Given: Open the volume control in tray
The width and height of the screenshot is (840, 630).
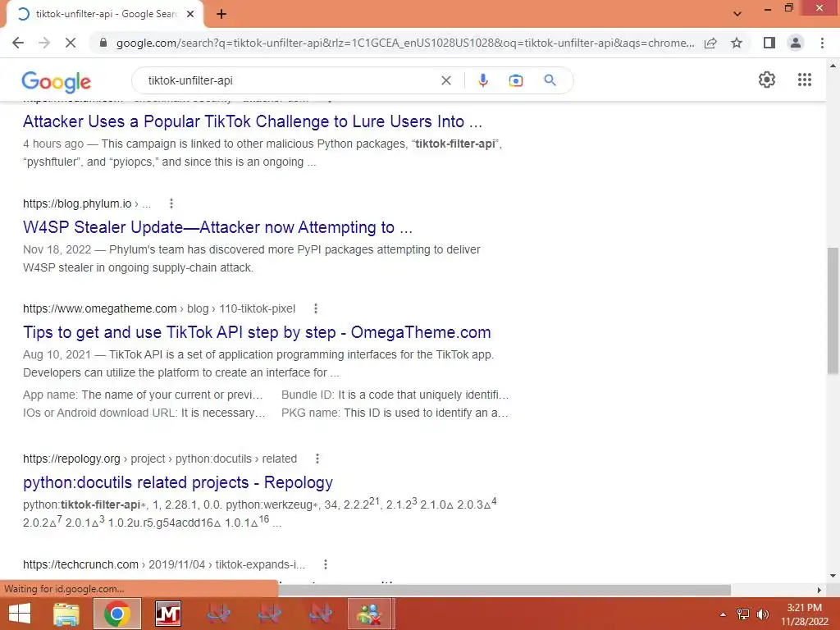Looking at the screenshot, I should coord(762,614).
